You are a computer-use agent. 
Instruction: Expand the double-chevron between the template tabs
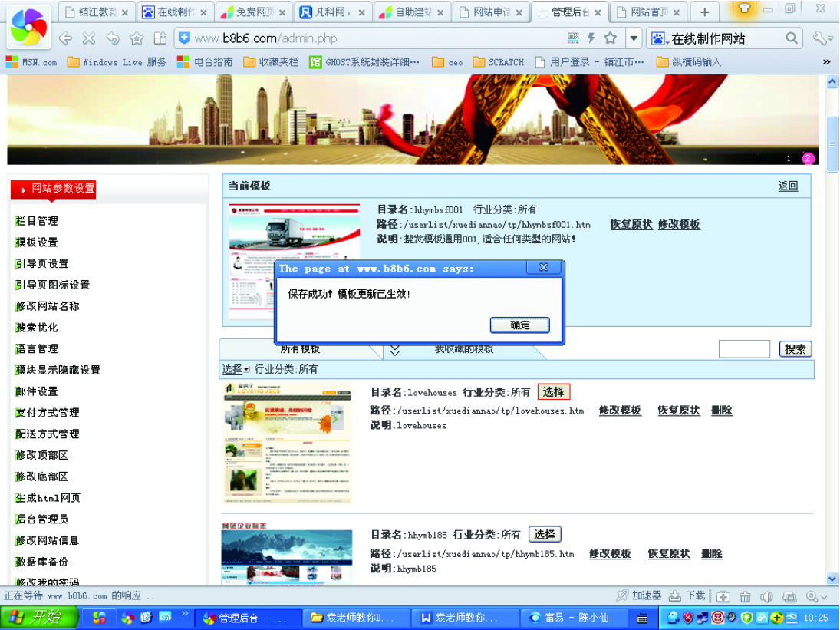pyautogui.click(x=395, y=351)
